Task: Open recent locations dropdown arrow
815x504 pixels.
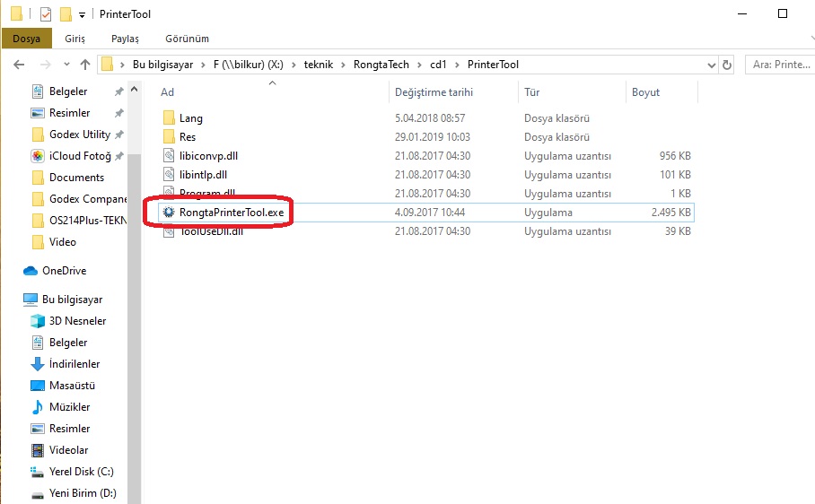Action: [65, 65]
